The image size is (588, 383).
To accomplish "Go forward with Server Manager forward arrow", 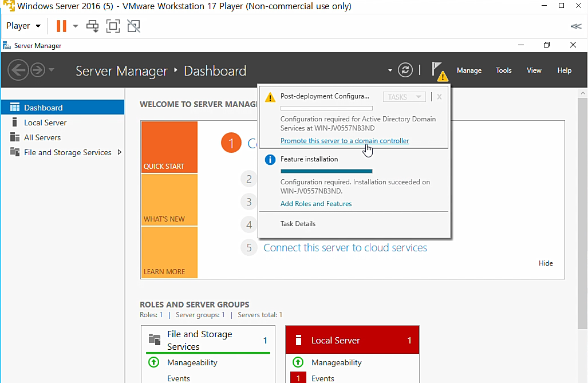I will 37,70.
